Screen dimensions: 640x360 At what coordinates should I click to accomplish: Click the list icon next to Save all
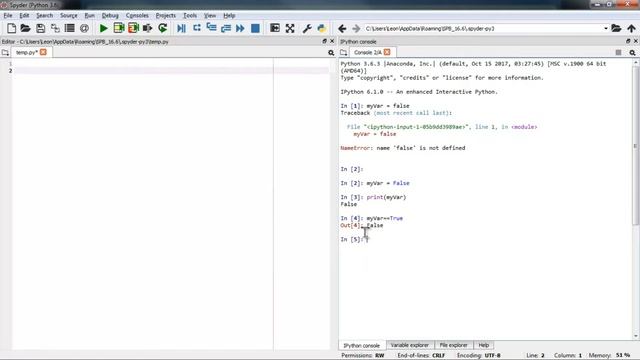[x=70, y=28]
